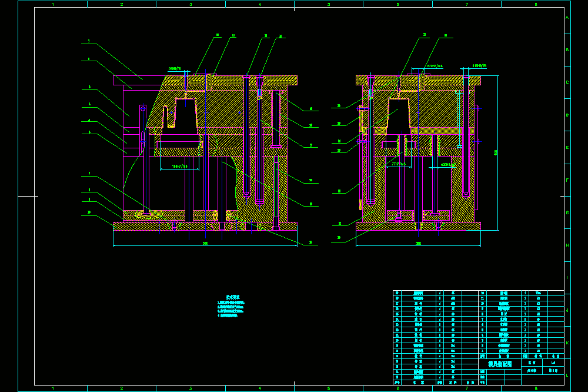Click the drawing title in the title block
This screenshot has width=588, height=392.
tap(499, 364)
